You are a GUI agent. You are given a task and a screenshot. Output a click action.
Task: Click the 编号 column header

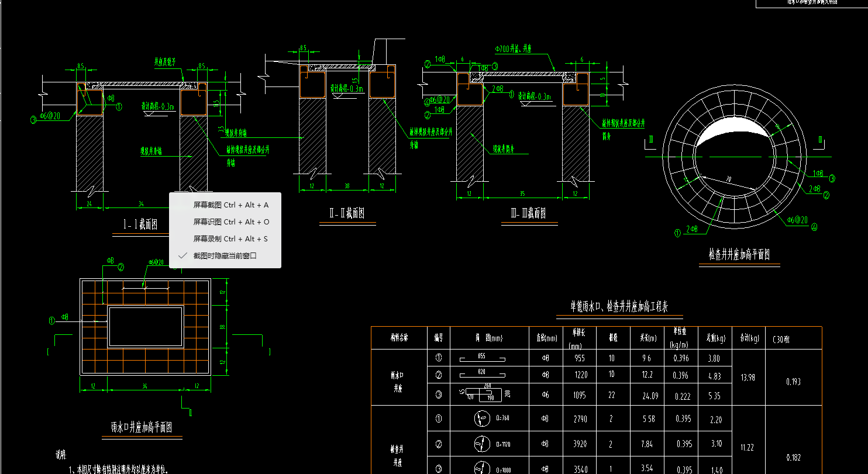click(439, 338)
